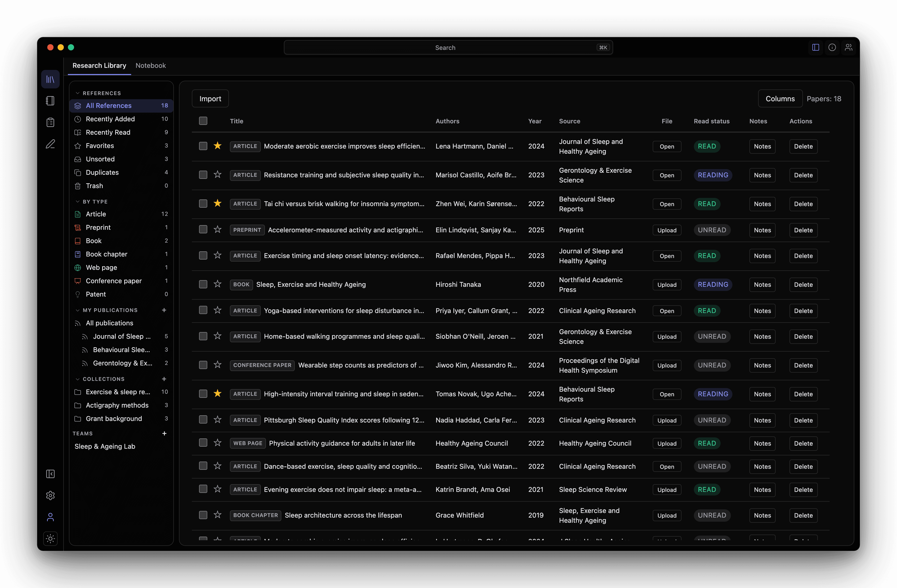Delete the Evening exercise meta-analysis entry
Screen dimensions: 897x588
803,490
